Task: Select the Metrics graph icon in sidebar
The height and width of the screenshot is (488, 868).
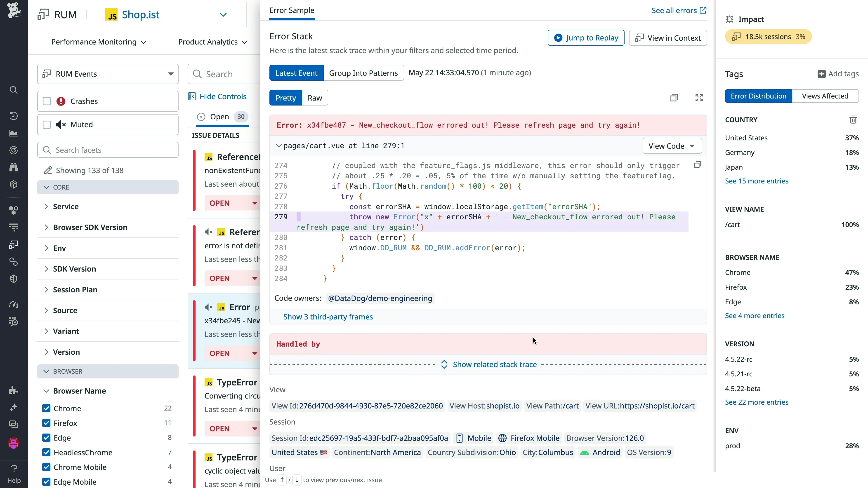Action: pos(14,133)
